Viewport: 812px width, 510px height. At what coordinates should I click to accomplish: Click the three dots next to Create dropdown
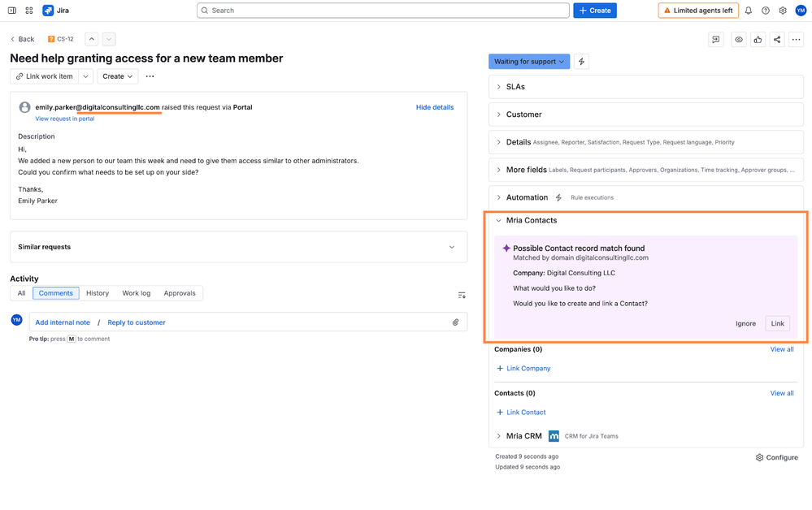pyautogui.click(x=150, y=76)
